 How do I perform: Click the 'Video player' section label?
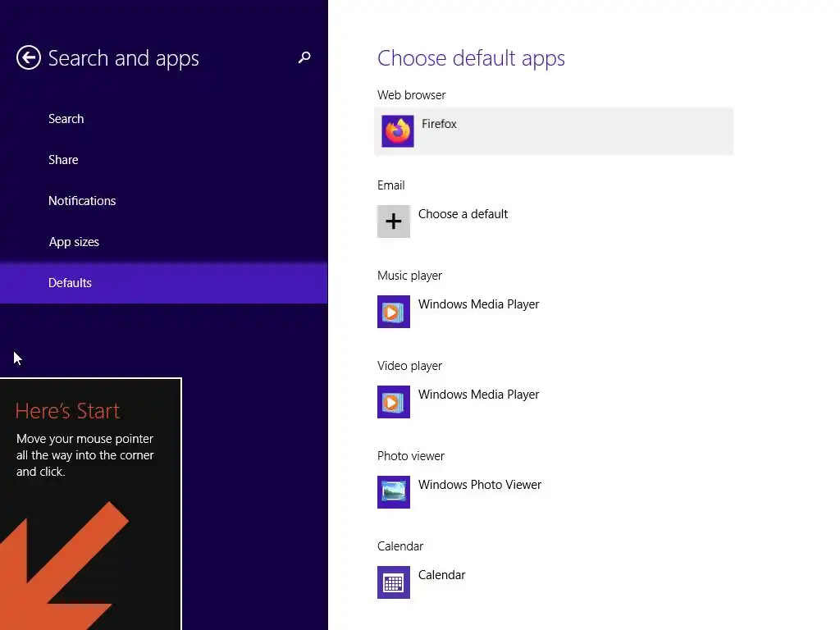(x=410, y=366)
